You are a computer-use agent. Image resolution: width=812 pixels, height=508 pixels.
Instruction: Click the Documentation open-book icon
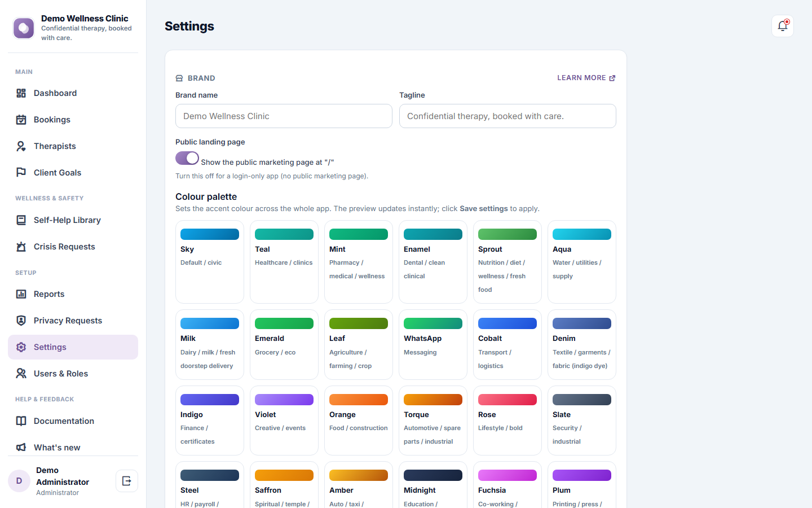21,421
